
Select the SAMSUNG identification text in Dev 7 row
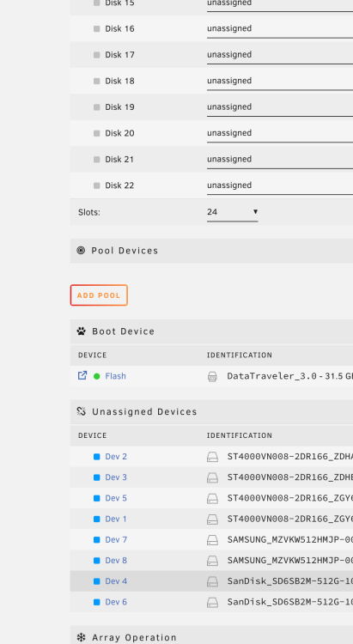[289, 540]
